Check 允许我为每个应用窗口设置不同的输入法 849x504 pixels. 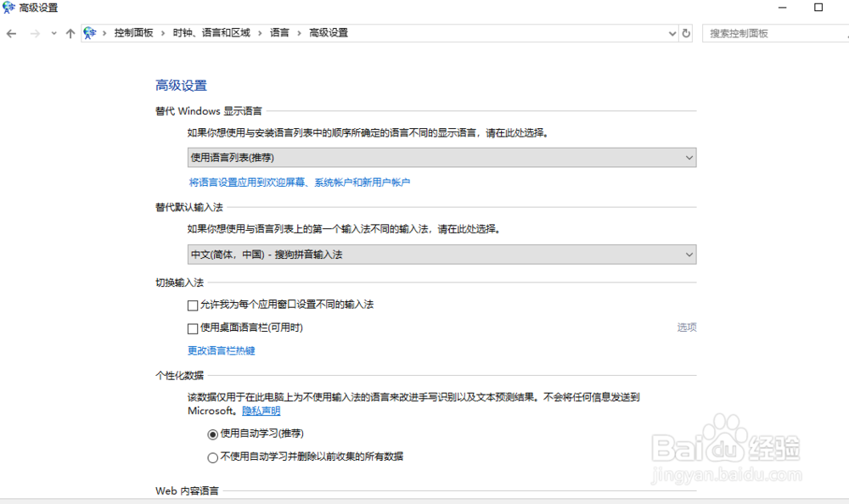coord(193,305)
